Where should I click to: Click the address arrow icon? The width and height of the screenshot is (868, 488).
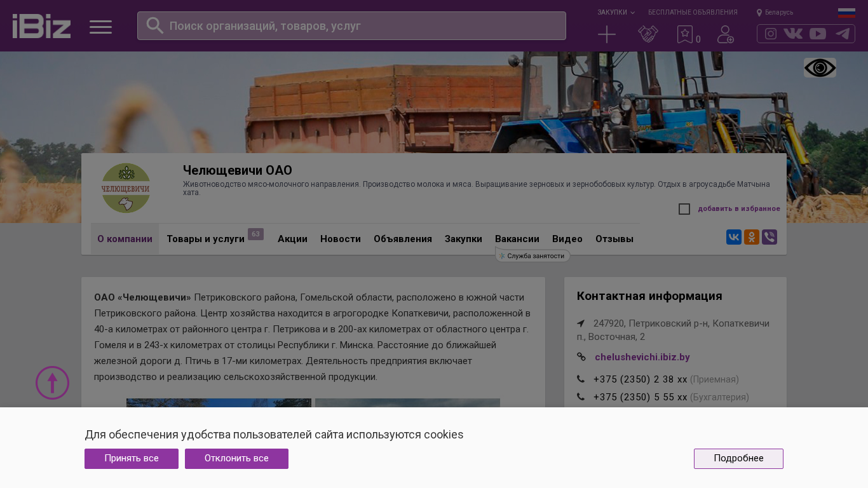(x=581, y=323)
